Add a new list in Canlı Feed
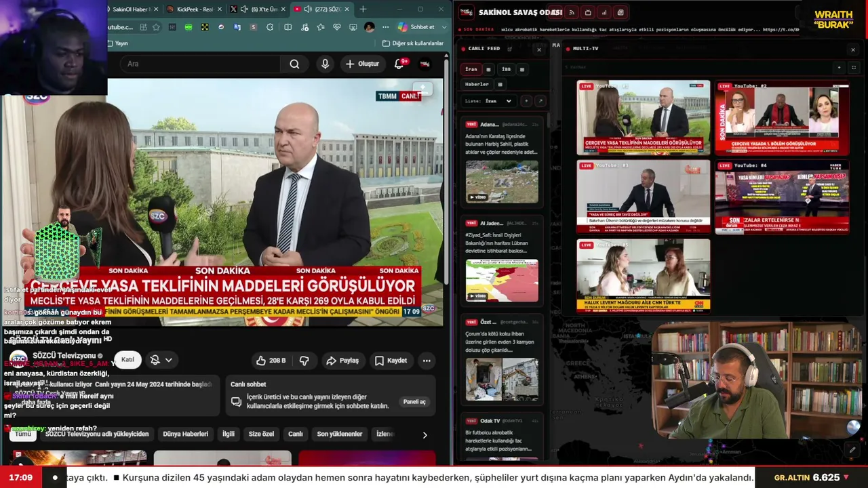The image size is (868, 488). 526,101
